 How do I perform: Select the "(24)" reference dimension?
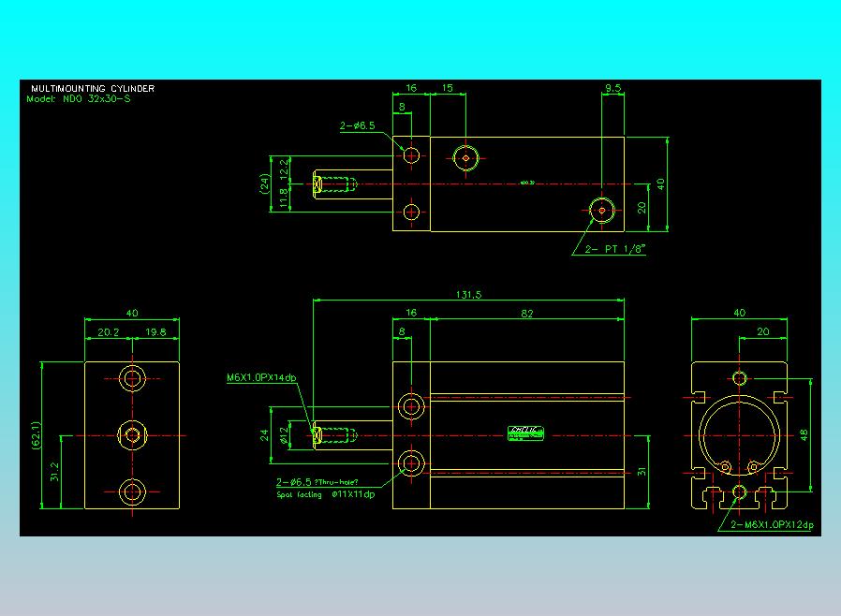(x=264, y=183)
